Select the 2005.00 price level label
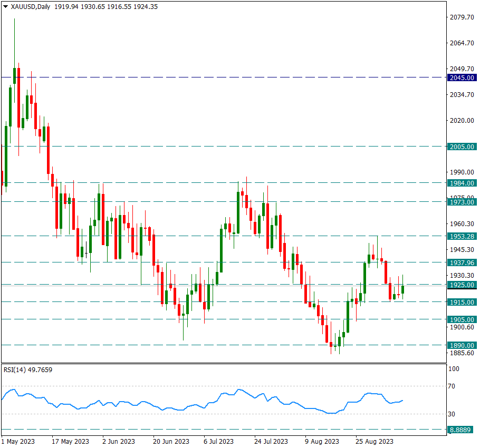The height and width of the screenshot is (448, 480). pos(462,147)
